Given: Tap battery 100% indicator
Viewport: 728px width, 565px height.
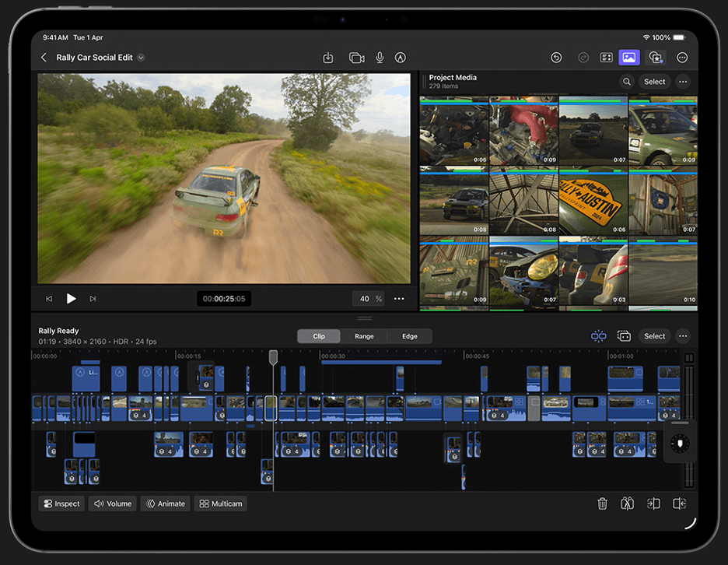Looking at the screenshot, I should pos(669,37).
